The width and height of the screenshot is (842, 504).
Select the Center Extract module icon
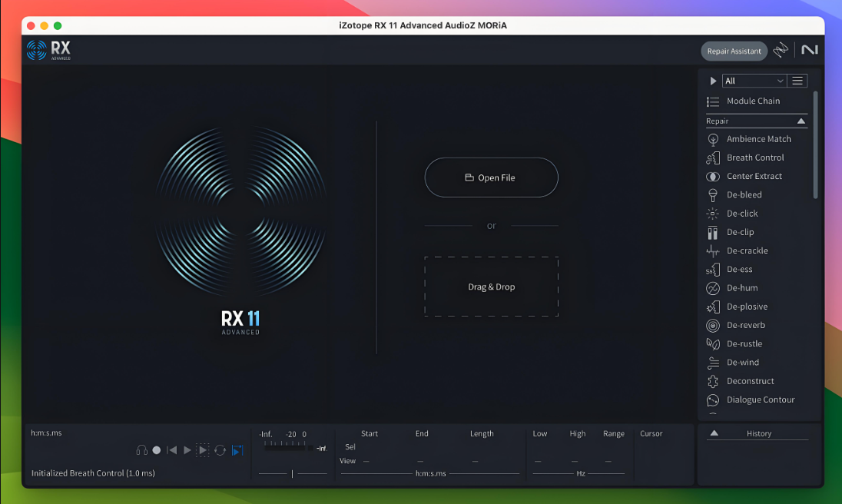713,177
